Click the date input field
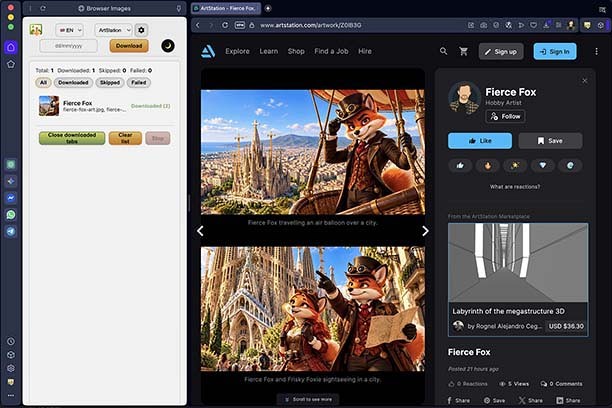Screen dimensions: 612x408 click(69, 46)
